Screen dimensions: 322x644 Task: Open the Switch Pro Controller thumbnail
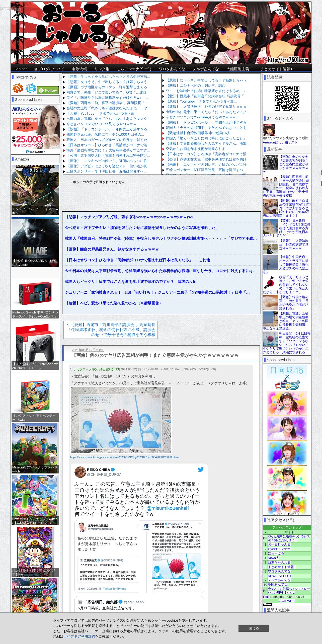click(x=35, y=345)
